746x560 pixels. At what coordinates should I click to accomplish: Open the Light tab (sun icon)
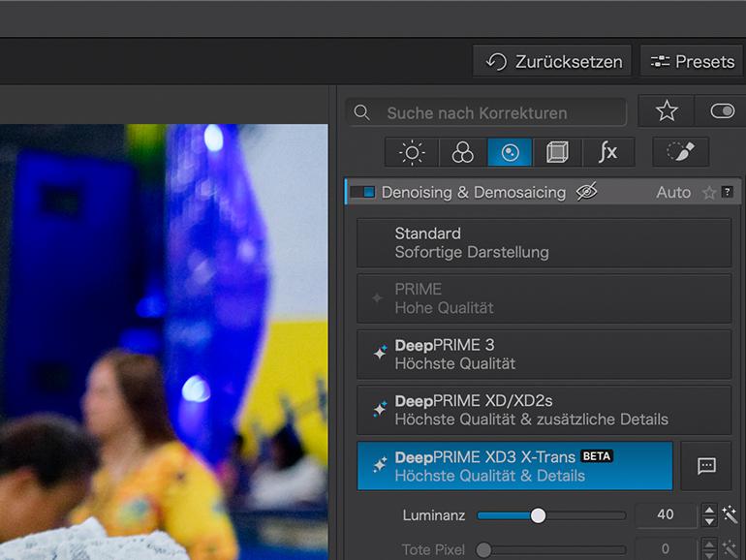tap(412, 152)
